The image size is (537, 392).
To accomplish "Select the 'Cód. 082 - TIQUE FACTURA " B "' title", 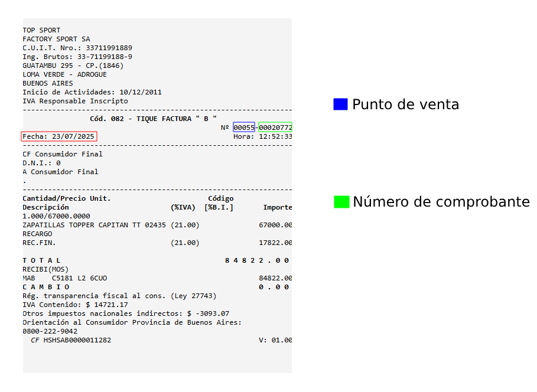I will tap(153, 119).
